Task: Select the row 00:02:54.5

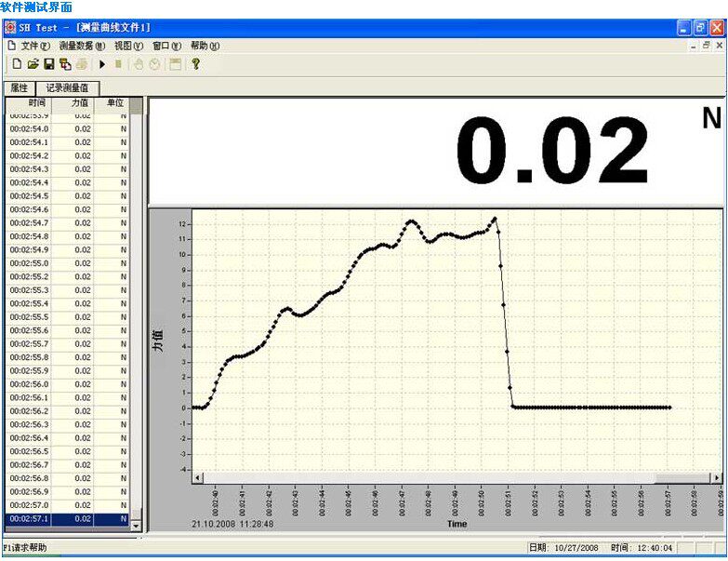Action: coord(67,196)
